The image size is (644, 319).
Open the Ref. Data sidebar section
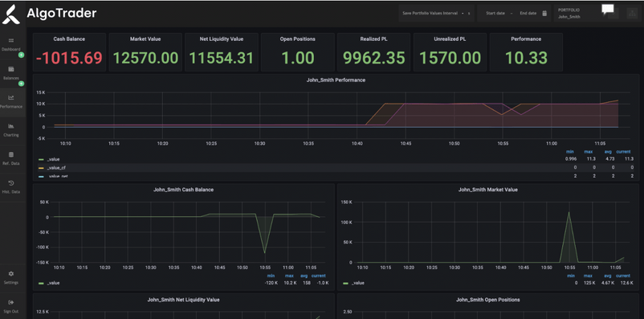tap(11, 158)
